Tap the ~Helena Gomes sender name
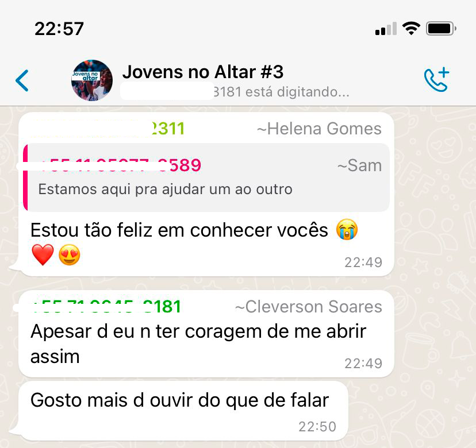 319,129
